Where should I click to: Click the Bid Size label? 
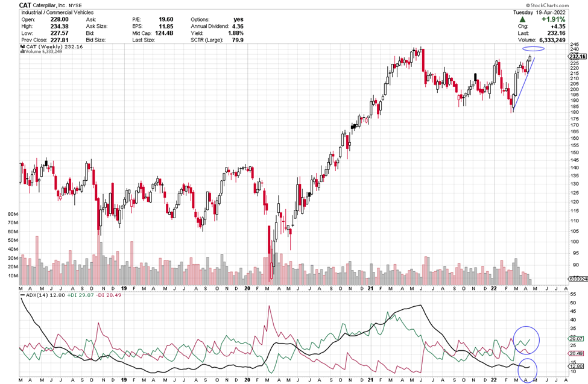click(x=96, y=40)
